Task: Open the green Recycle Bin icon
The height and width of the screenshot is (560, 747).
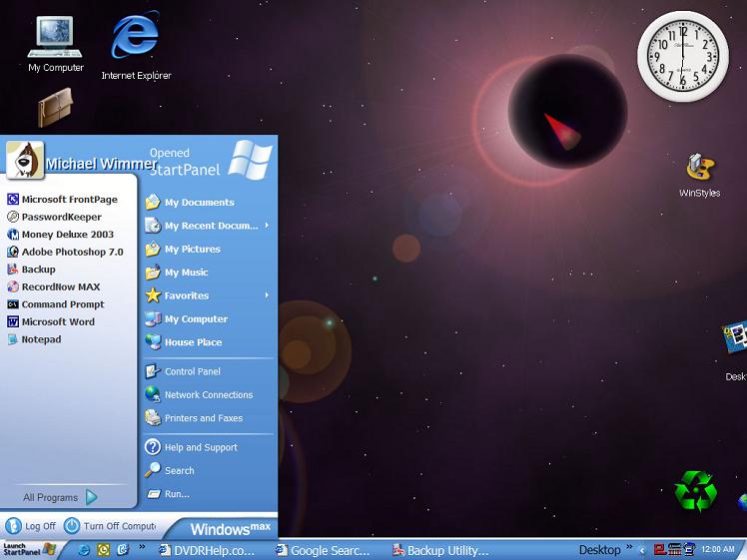Action: pyautogui.click(x=695, y=491)
